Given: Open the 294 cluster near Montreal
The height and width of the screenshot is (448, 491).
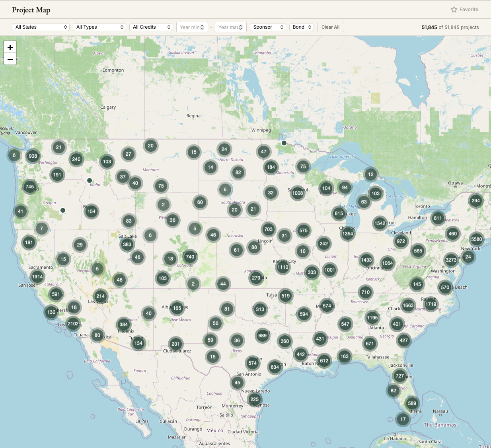Looking at the screenshot, I should tap(476, 201).
